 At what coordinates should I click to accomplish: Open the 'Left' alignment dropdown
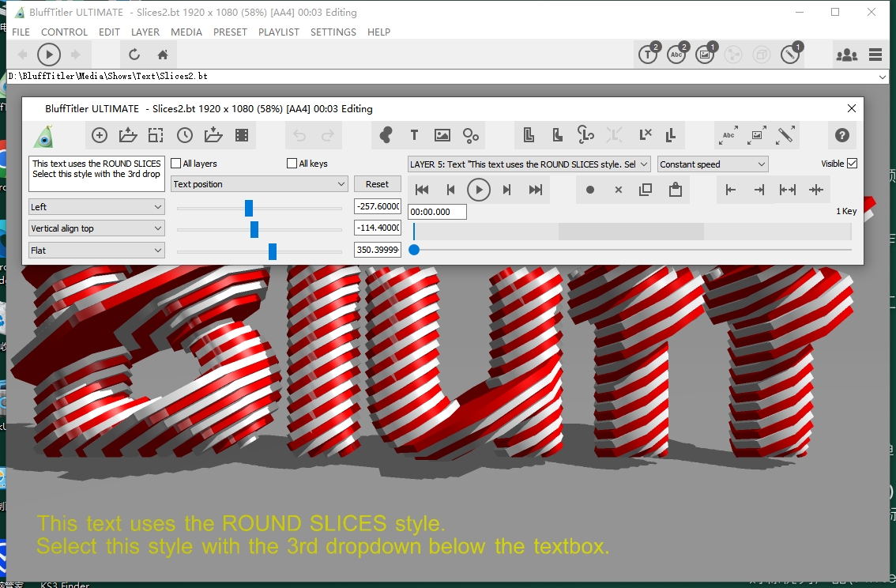pyautogui.click(x=96, y=207)
